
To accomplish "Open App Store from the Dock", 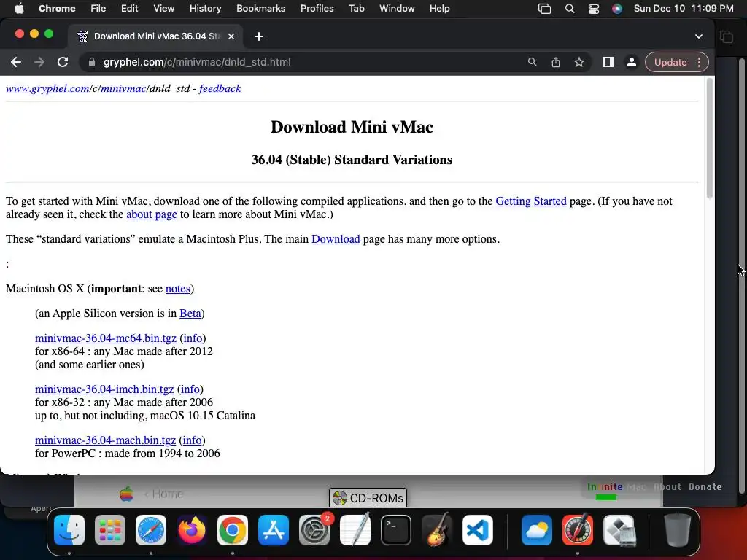I will click(274, 530).
